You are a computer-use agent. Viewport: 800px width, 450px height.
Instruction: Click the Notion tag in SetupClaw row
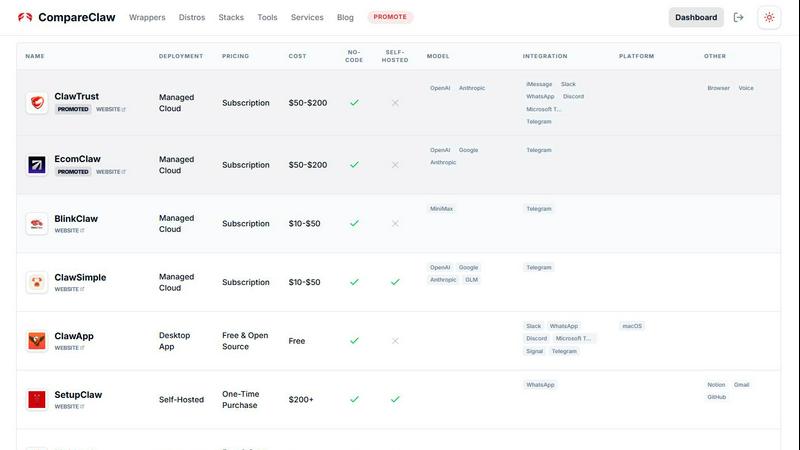[x=716, y=385]
